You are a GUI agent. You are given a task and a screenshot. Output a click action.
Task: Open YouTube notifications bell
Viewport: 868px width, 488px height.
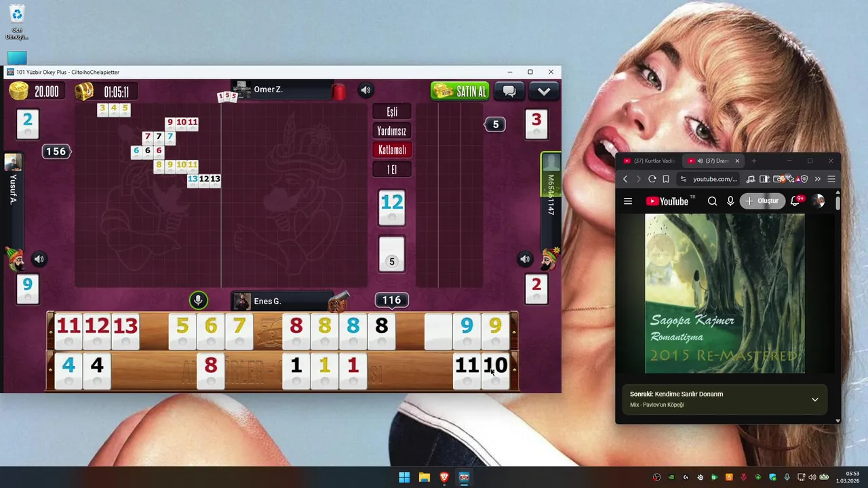pyautogui.click(x=796, y=201)
